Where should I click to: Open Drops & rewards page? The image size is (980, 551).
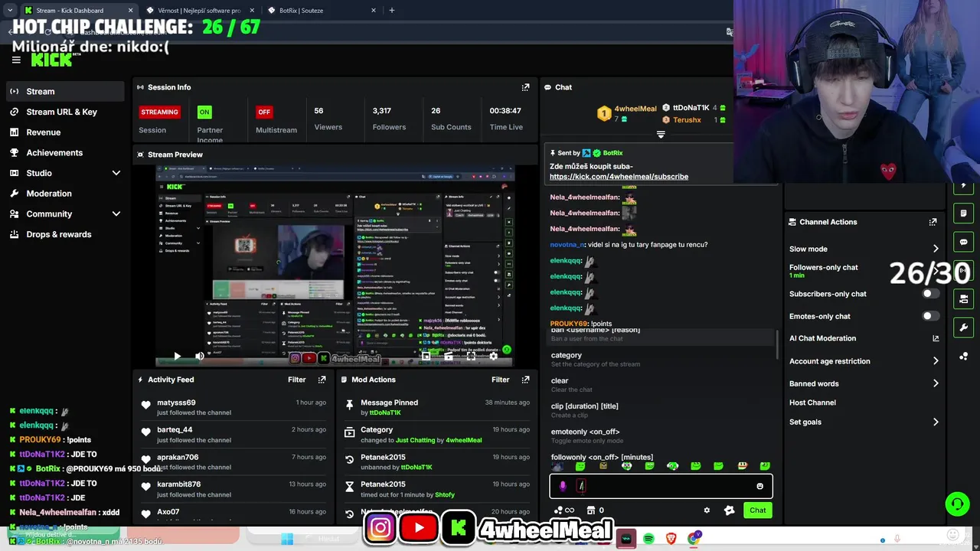pos(64,234)
